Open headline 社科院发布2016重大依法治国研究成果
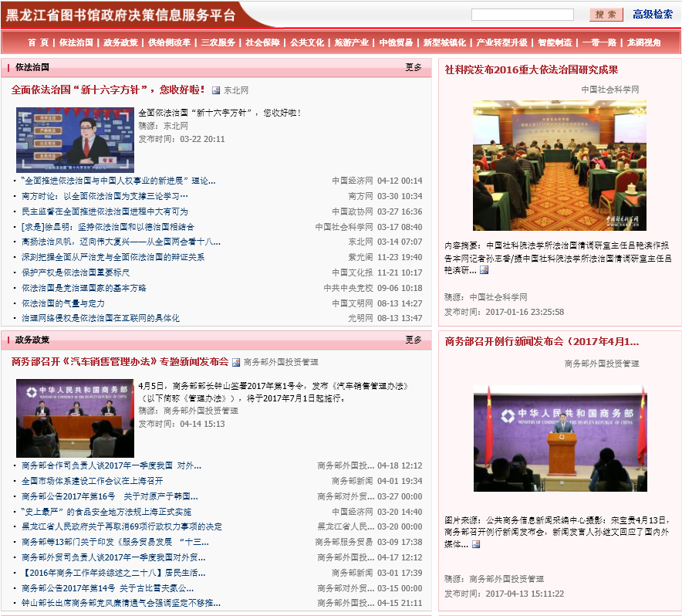Image resolution: width=682 pixels, height=616 pixels. pyautogui.click(x=531, y=69)
